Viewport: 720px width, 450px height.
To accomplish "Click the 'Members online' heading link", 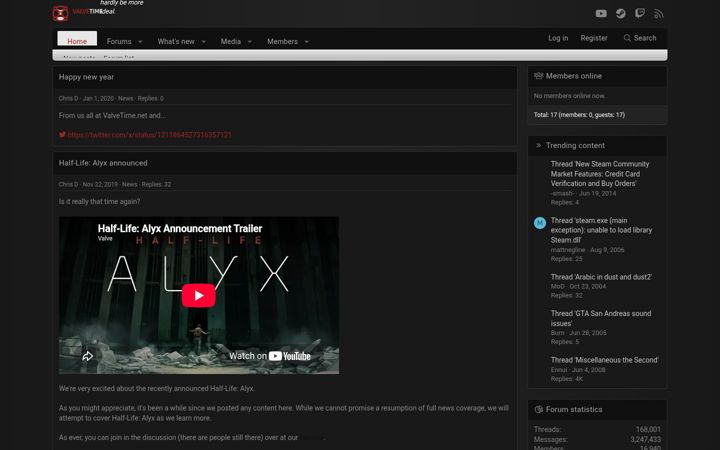I will pos(574,76).
